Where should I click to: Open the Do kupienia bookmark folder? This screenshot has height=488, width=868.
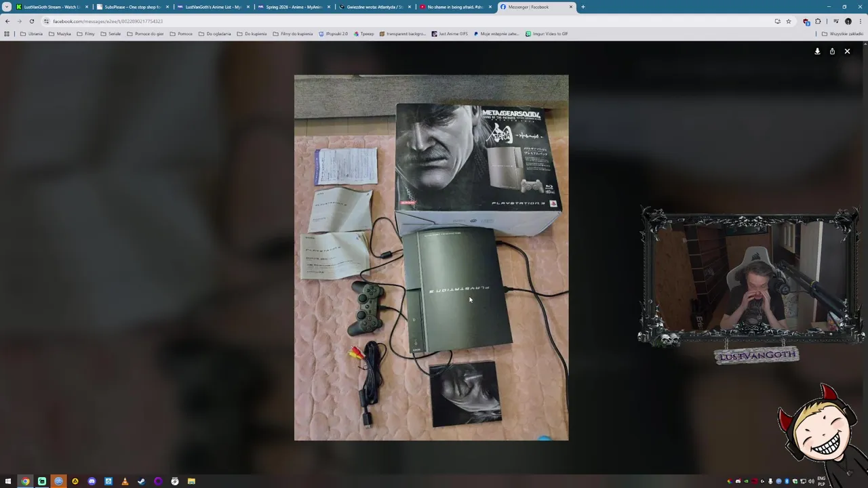click(252, 33)
